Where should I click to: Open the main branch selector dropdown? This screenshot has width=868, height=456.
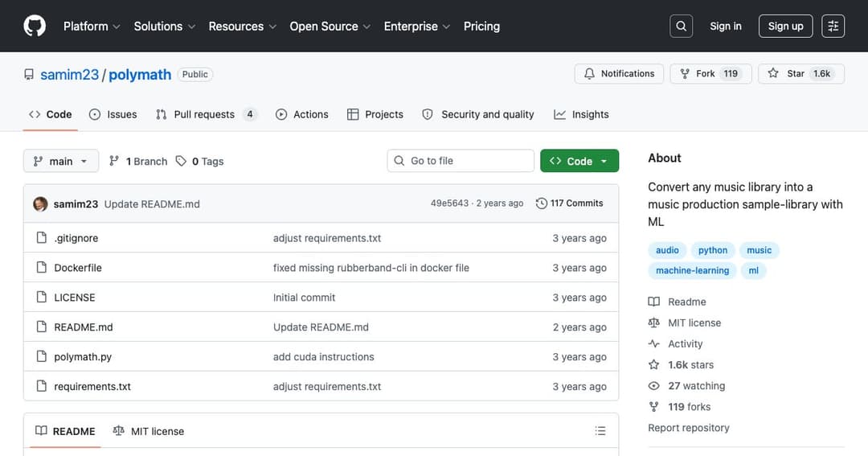[x=61, y=161]
